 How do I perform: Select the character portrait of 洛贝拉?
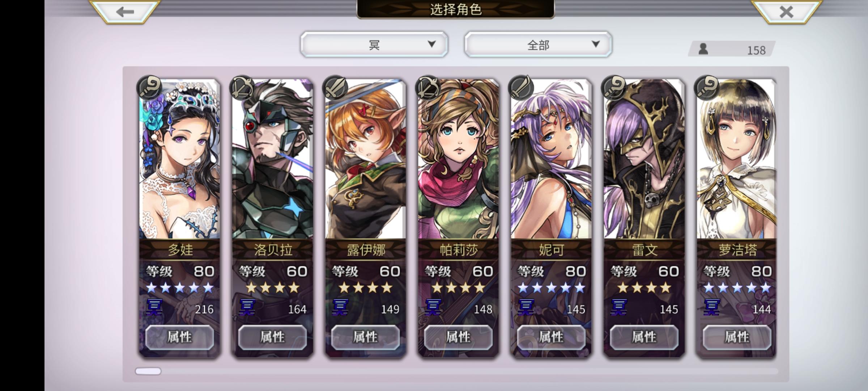(x=273, y=159)
